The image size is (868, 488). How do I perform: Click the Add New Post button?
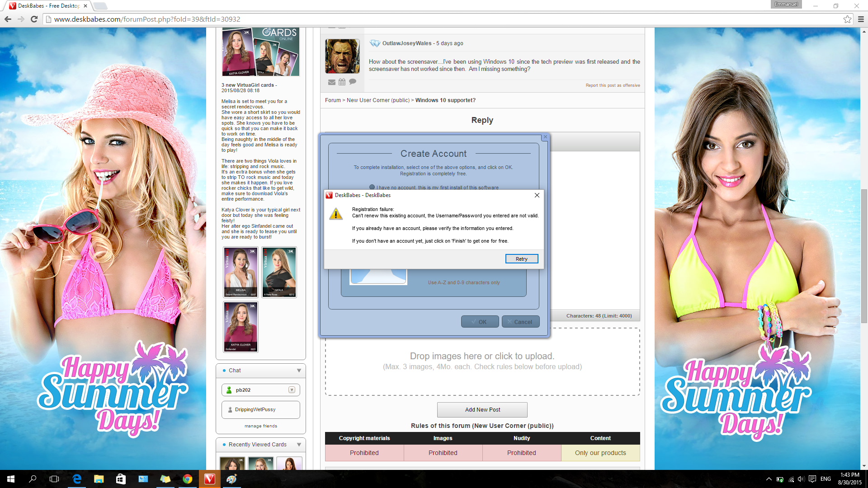pyautogui.click(x=482, y=410)
